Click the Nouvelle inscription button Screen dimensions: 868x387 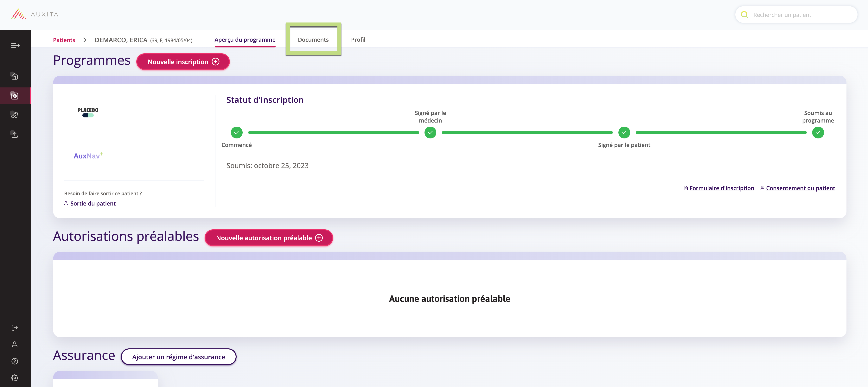(183, 62)
